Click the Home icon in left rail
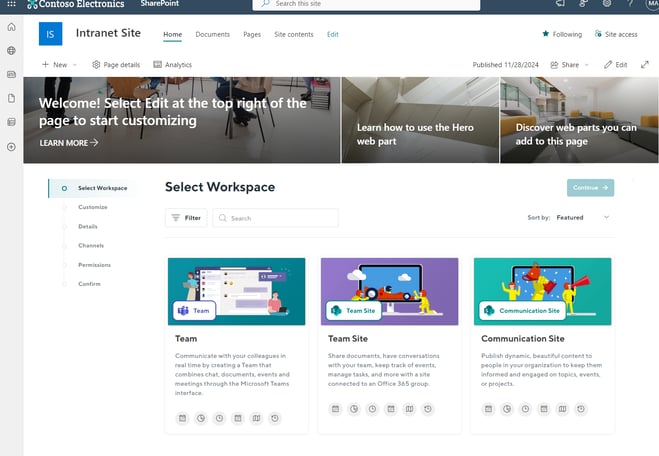 [11, 28]
